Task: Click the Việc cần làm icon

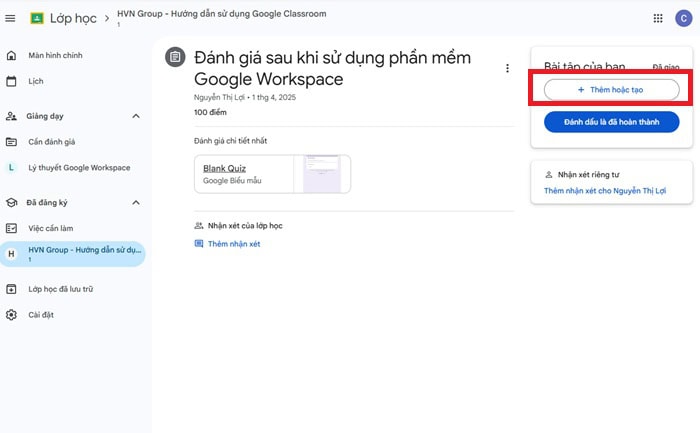Action: [x=11, y=228]
